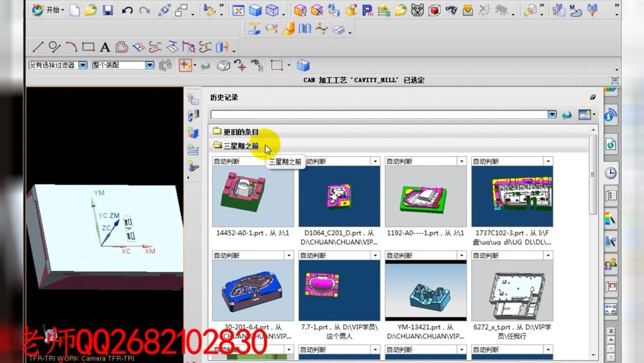Select the Text sketch tool
This screenshot has width=644, height=363.
click(x=105, y=47)
